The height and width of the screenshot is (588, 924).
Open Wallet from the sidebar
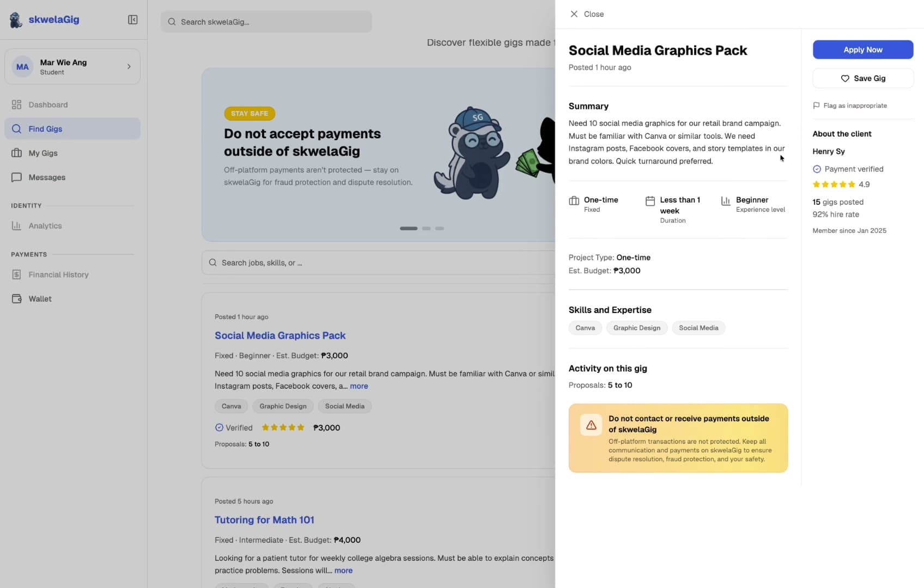click(x=40, y=299)
